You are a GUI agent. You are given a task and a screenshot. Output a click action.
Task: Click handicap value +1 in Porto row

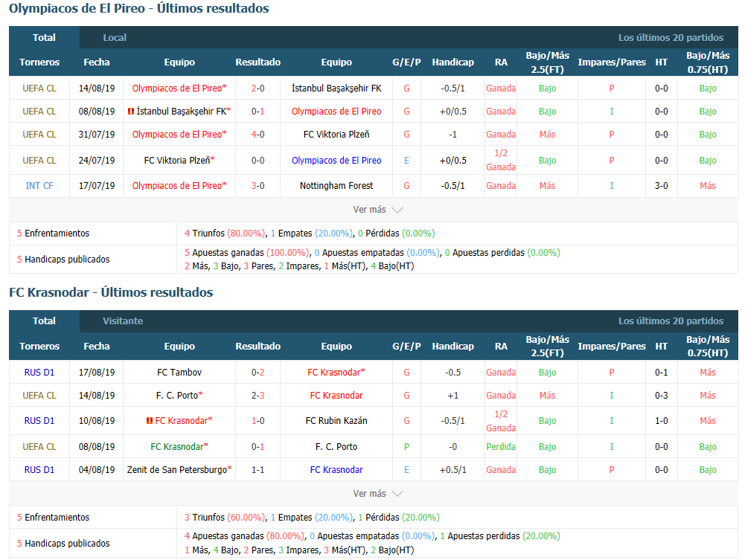pos(453,396)
